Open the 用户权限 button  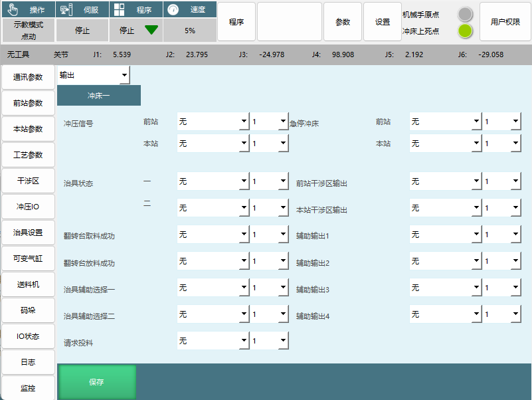click(505, 22)
